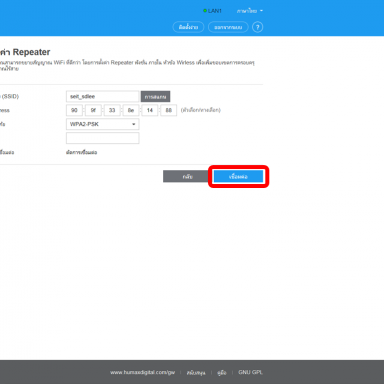This screenshot has width=384, height=384.
Task: Open the manual link in footer
Action: (222, 373)
